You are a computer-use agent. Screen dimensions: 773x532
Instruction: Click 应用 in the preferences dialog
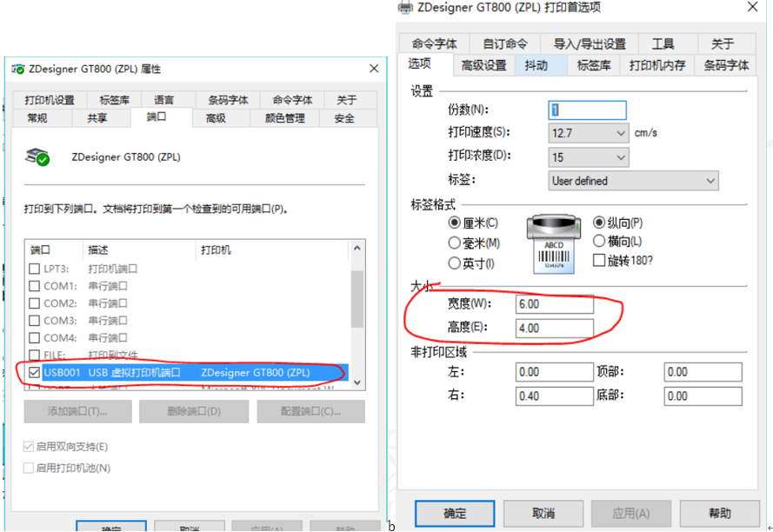coord(631,514)
